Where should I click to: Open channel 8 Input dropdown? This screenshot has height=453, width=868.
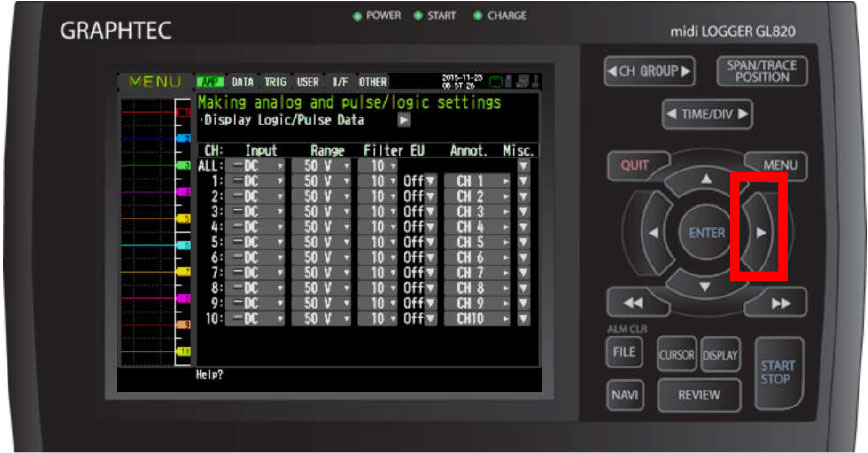coord(257,287)
